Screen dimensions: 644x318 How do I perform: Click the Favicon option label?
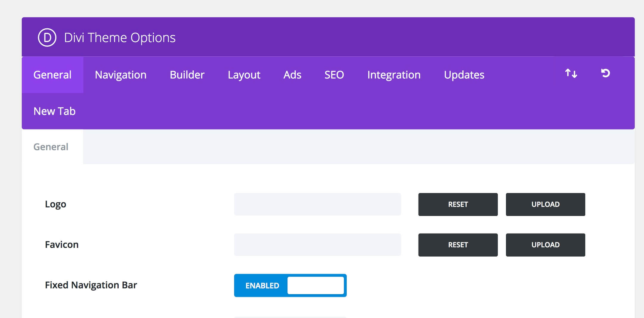(x=62, y=245)
